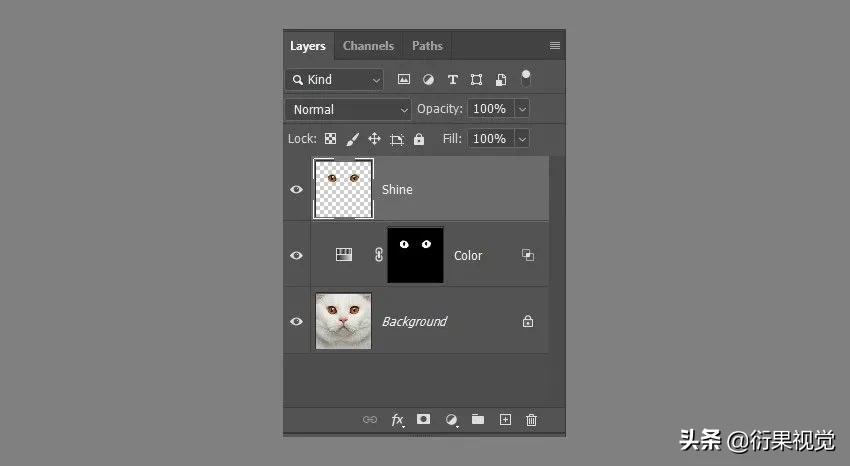
Task: Delete layer using the trash icon
Action: (x=532, y=420)
